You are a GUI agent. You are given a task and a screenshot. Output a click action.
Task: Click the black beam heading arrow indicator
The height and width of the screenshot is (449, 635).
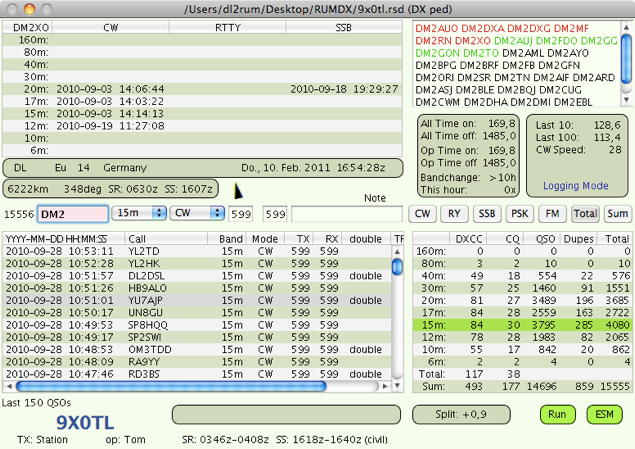pyautogui.click(x=238, y=189)
